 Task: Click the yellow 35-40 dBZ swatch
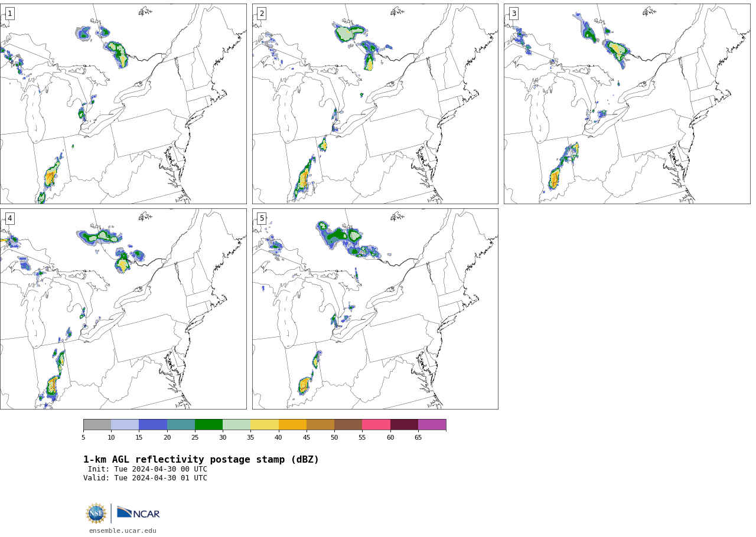(265, 425)
